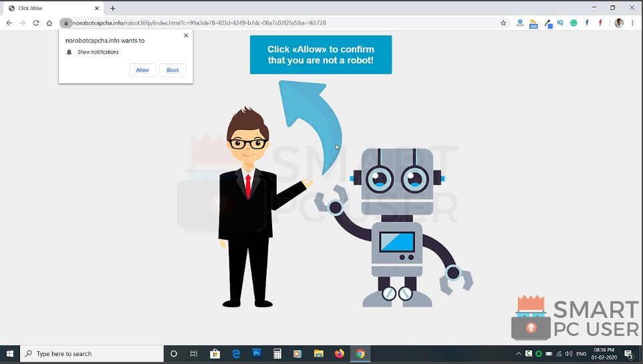Open Task View on the taskbar
The image size is (643, 364).
(x=194, y=354)
